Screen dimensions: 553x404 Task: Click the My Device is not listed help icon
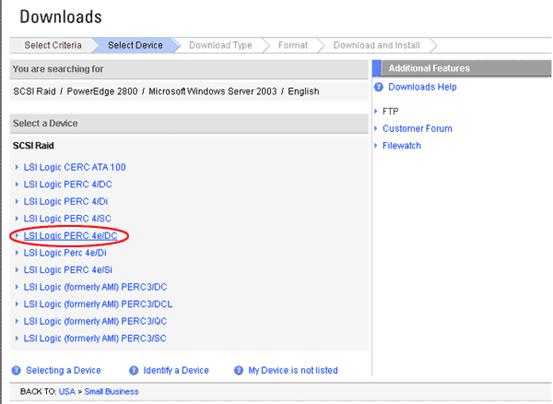239,371
